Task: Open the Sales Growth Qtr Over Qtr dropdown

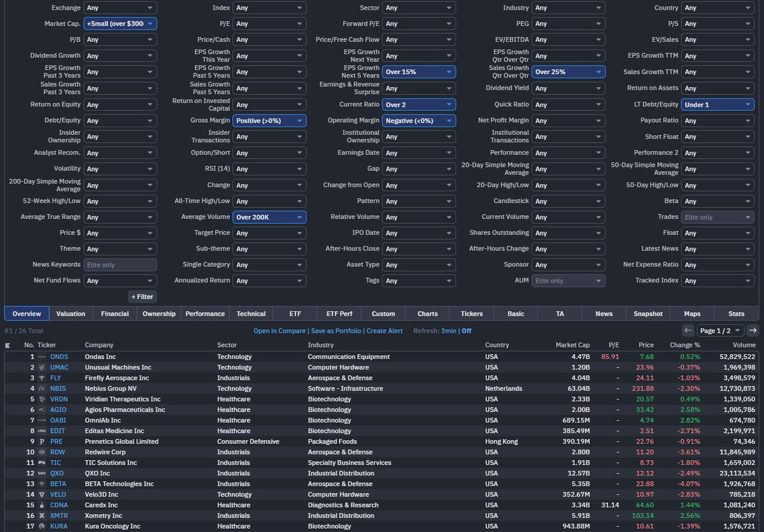Action: click(568, 72)
